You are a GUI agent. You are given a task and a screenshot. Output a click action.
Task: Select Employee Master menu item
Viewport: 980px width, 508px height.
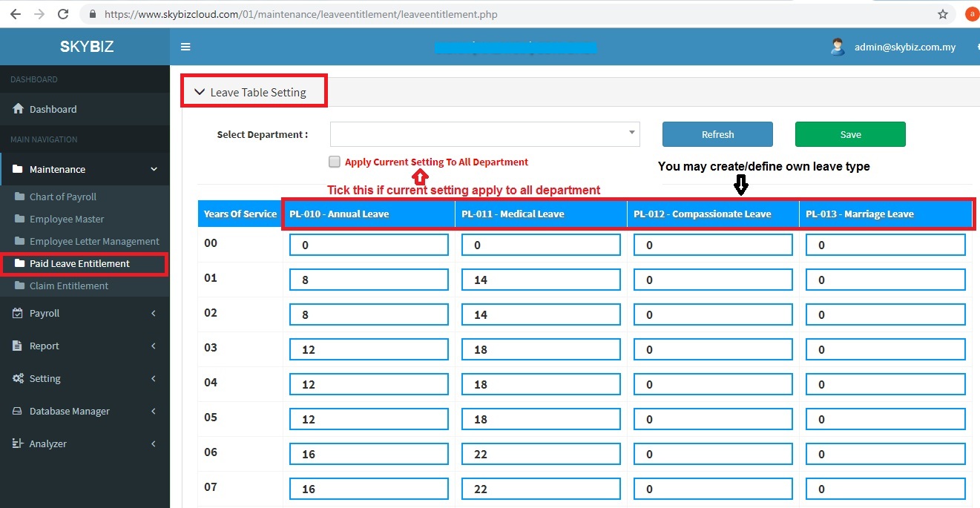click(67, 219)
